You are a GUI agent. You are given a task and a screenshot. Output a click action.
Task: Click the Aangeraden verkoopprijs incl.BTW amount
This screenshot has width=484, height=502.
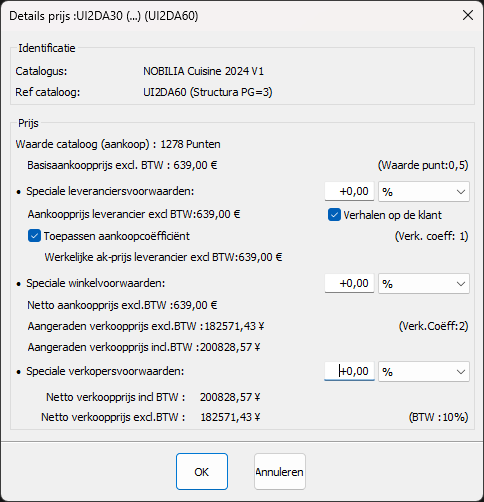(230, 347)
